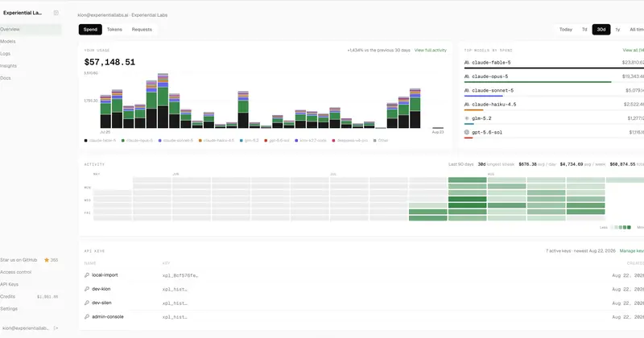This screenshot has height=338, width=644.
Task: Click the Anthropic logo beside claude-sonnet-5
Action: (467, 90)
